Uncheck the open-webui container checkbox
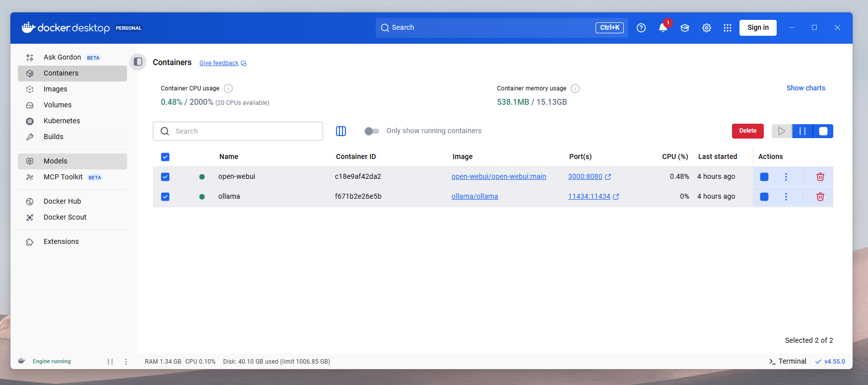Screen dimensions: 868x385 click(165, 177)
